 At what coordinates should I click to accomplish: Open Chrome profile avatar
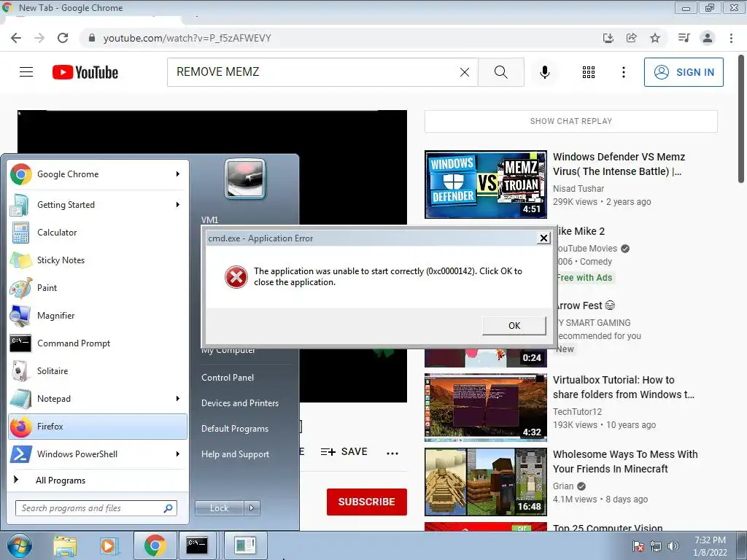tap(708, 38)
